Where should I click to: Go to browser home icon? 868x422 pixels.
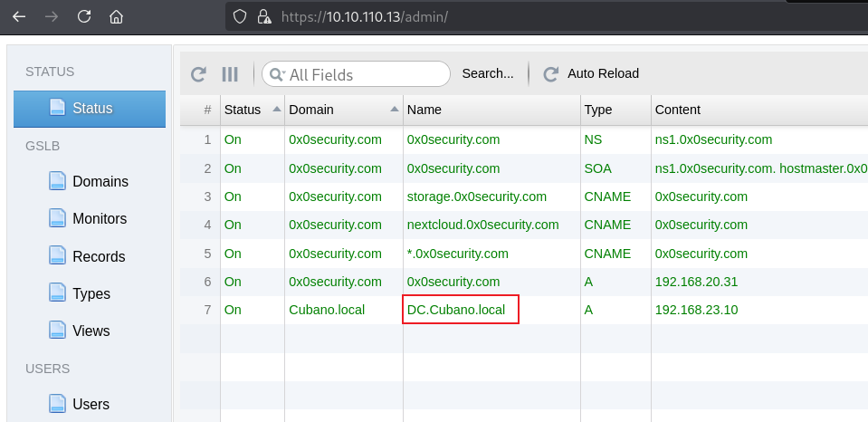coord(116,16)
